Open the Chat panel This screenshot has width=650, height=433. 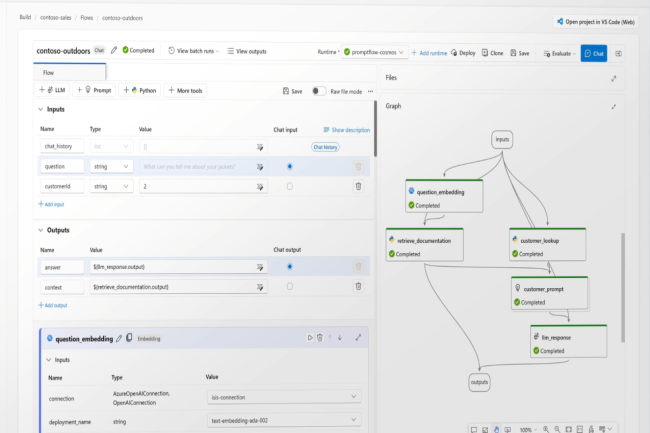(594, 53)
